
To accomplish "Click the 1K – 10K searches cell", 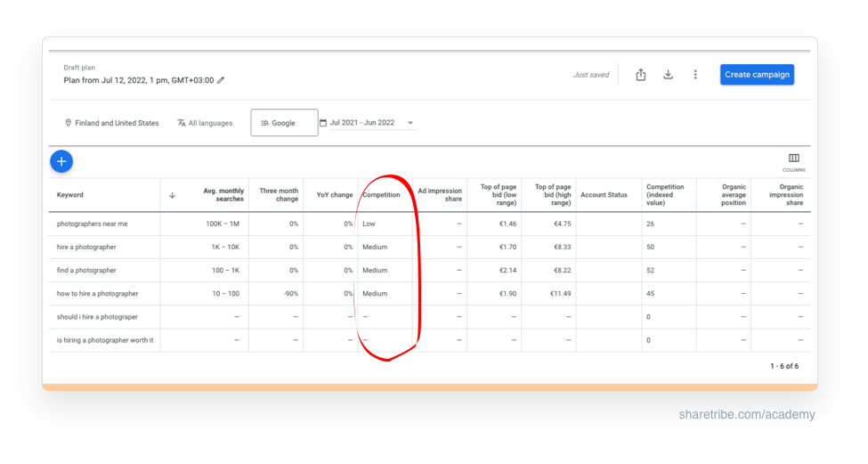I will (225, 248).
